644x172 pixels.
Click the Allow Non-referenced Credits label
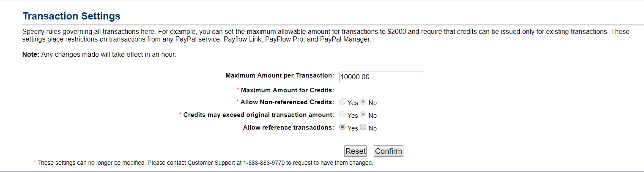click(x=287, y=102)
